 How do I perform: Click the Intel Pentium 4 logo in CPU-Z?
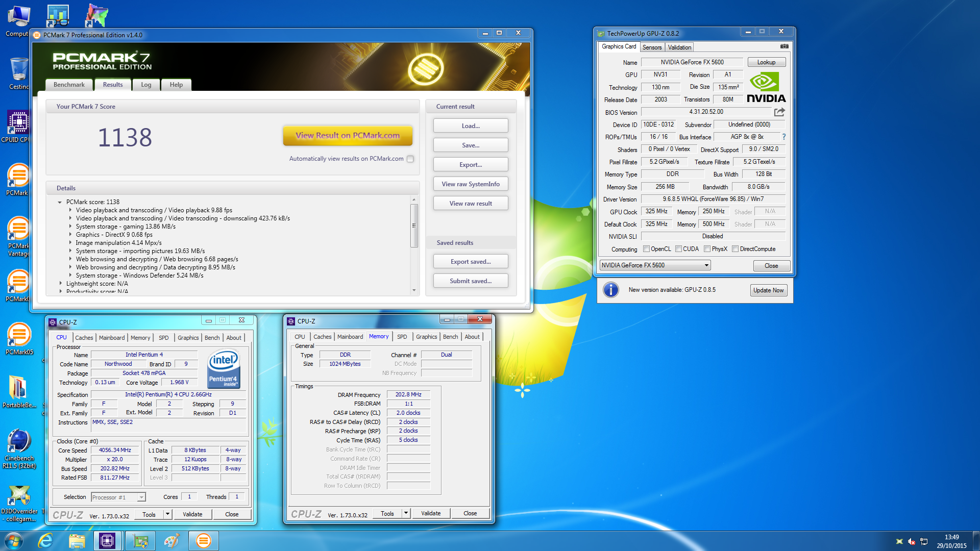(x=224, y=368)
